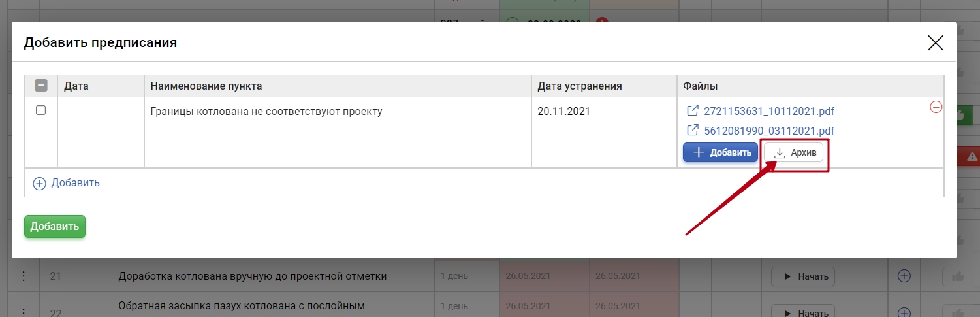The height and width of the screenshot is (317, 980).
Task: Confirm with the green Добавить button
Action: (x=55, y=227)
